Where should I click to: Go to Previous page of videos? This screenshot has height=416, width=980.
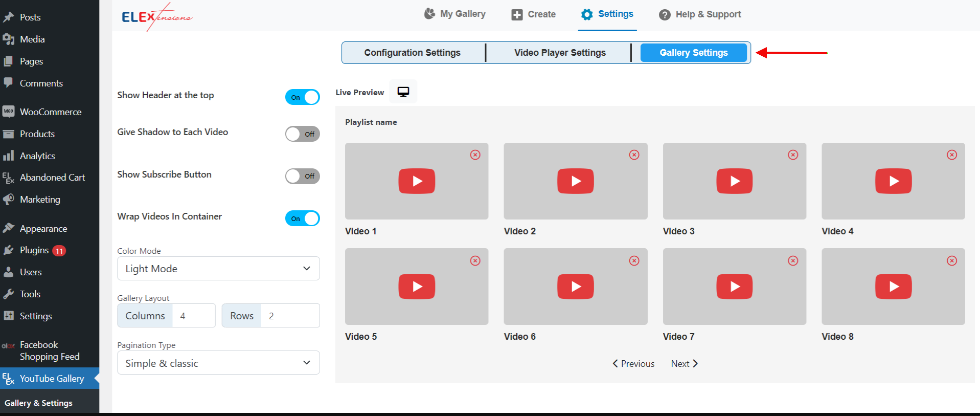(x=633, y=364)
